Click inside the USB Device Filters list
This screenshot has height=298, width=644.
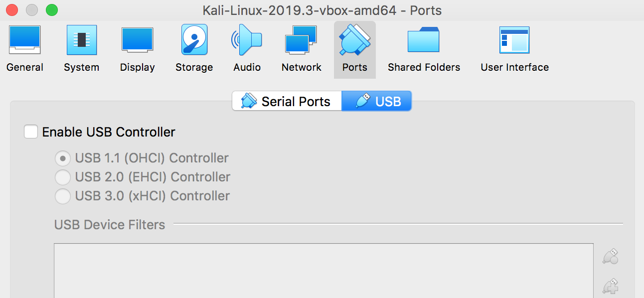(x=323, y=271)
